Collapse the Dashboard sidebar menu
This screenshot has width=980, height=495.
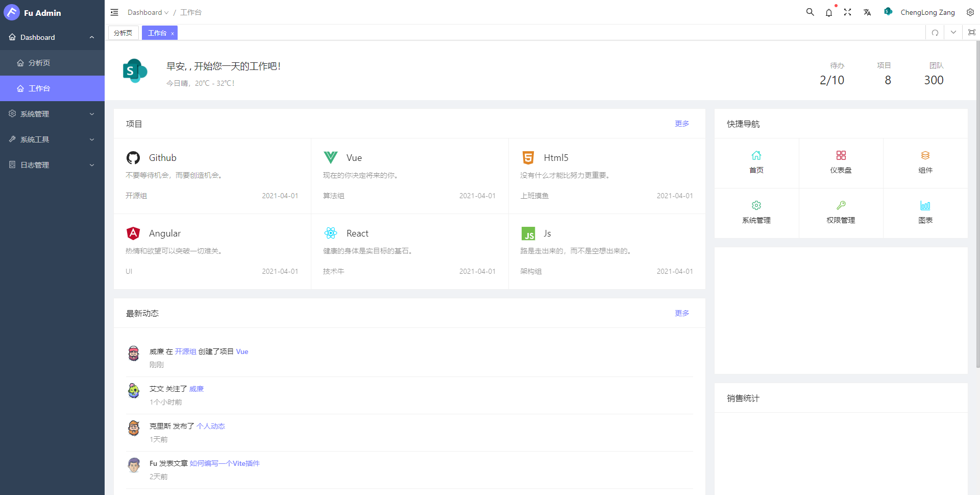coord(52,37)
